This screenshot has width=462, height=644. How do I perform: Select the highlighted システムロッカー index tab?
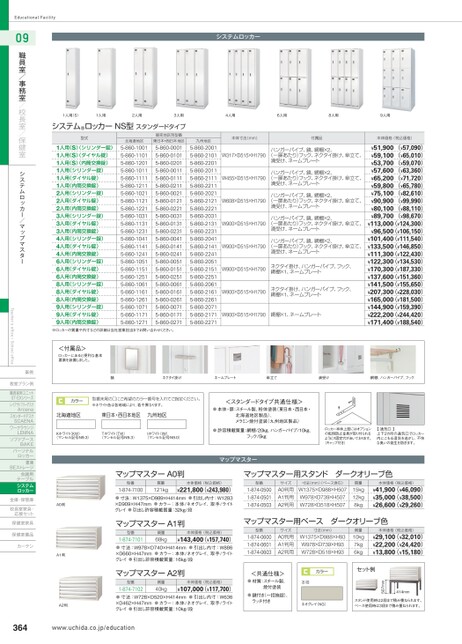click(18, 488)
